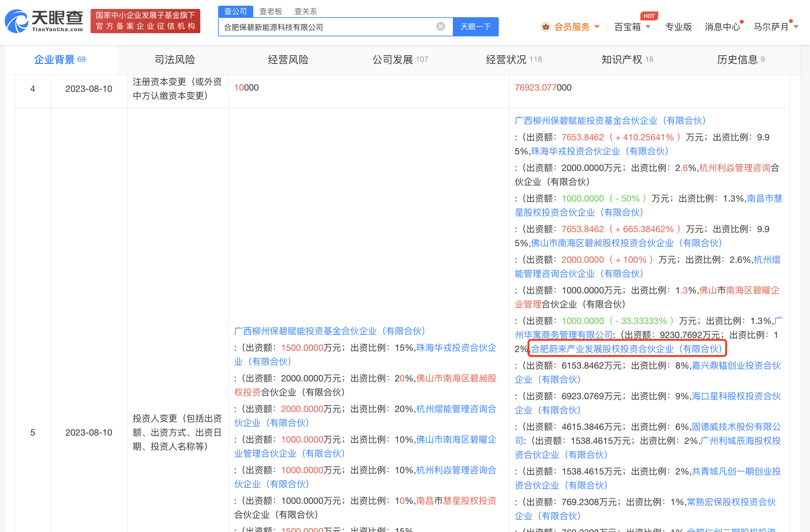Open 广西柳州保碧赋能投资基金合伙企业 in the left column
810x532 pixels.
330,331
